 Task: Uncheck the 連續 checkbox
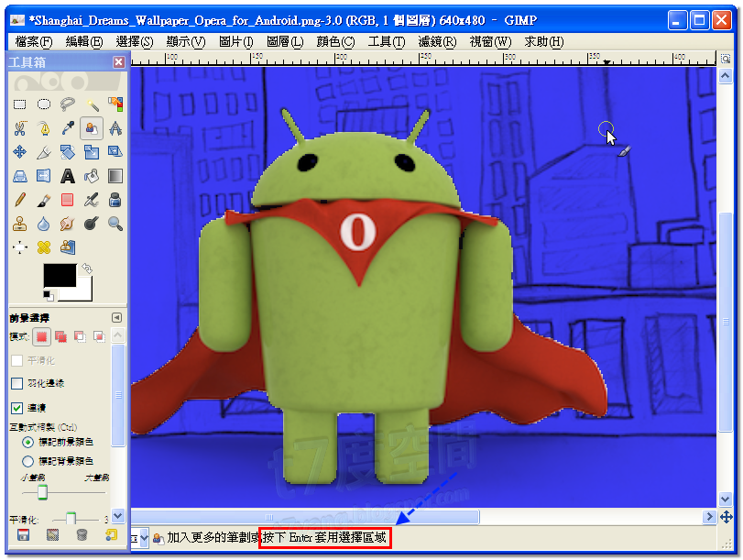[x=17, y=408]
